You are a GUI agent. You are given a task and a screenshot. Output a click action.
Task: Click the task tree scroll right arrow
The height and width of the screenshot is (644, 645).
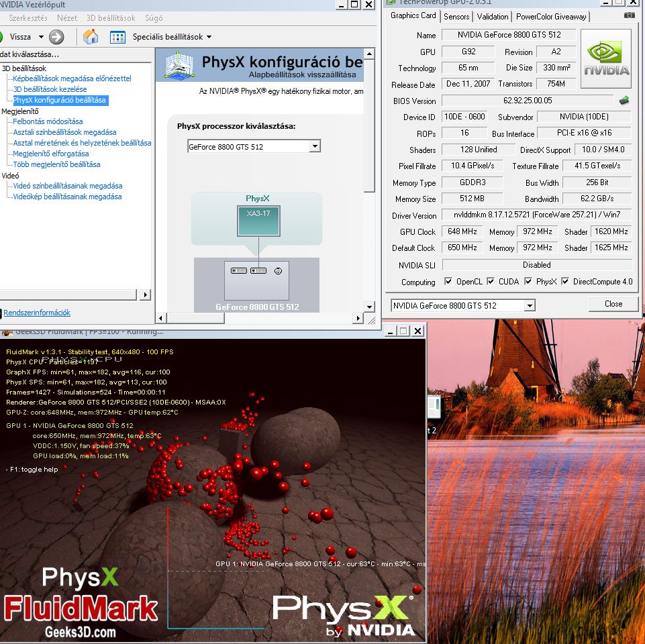coord(145,294)
